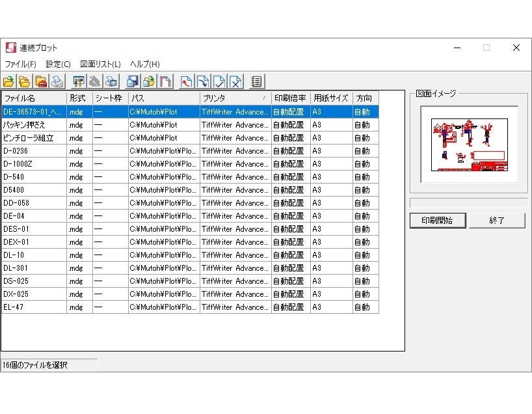The image size is (532, 414).
Task: Click path cell in ピンチローラ組立 row
Action: point(164,138)
